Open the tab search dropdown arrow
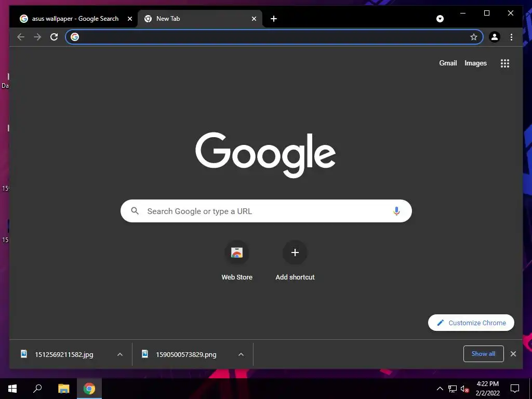Screen dimensions: 532x399 click(440, 19)
